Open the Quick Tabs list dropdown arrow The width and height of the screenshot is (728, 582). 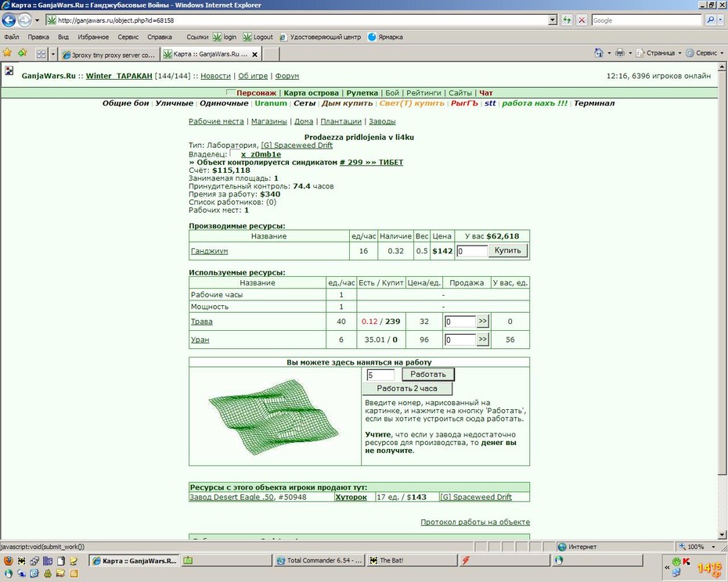(x=53, y=54)
